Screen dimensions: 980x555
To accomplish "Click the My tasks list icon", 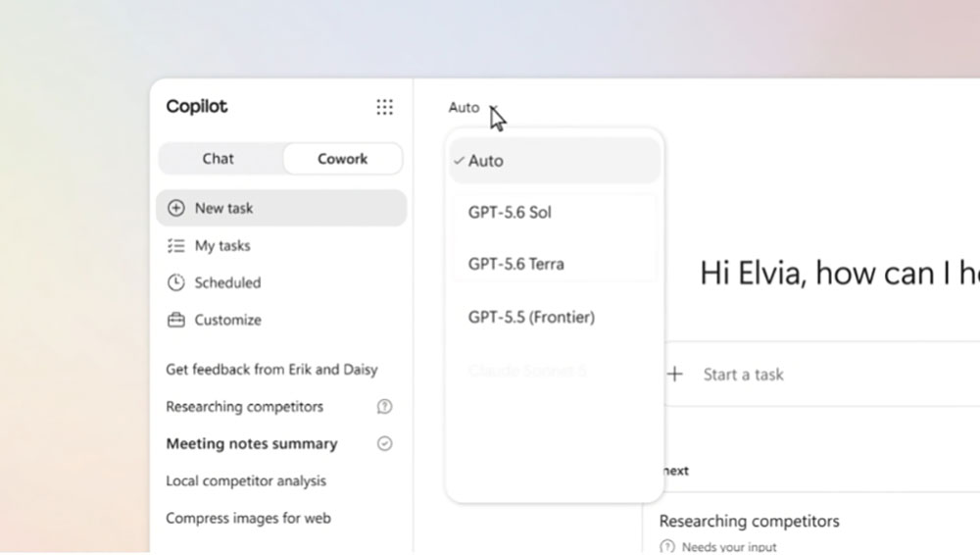I will click(x=176, y=245).
